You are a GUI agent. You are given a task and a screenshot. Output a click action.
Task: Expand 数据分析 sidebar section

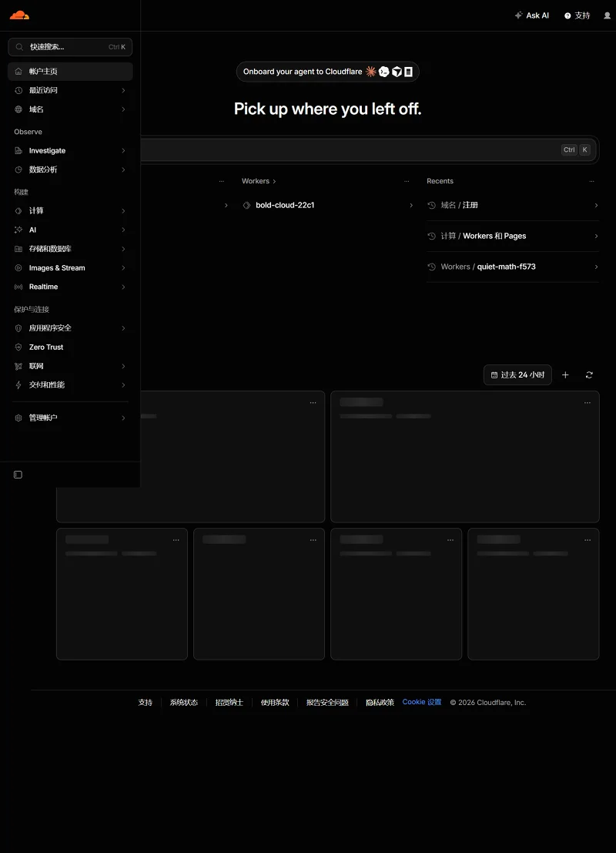pos(70,170)
